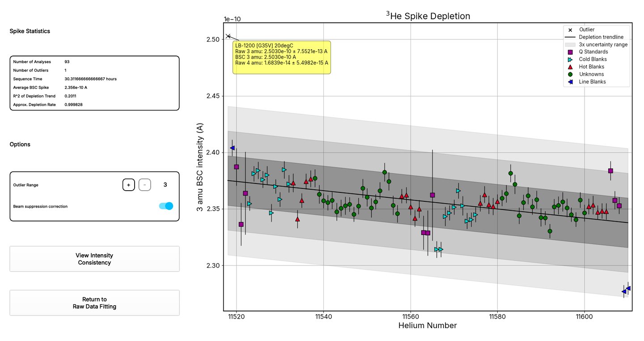Screen dimensions: 644x341
Task: Click the 'Options' heading
Action: pos(20,145)
